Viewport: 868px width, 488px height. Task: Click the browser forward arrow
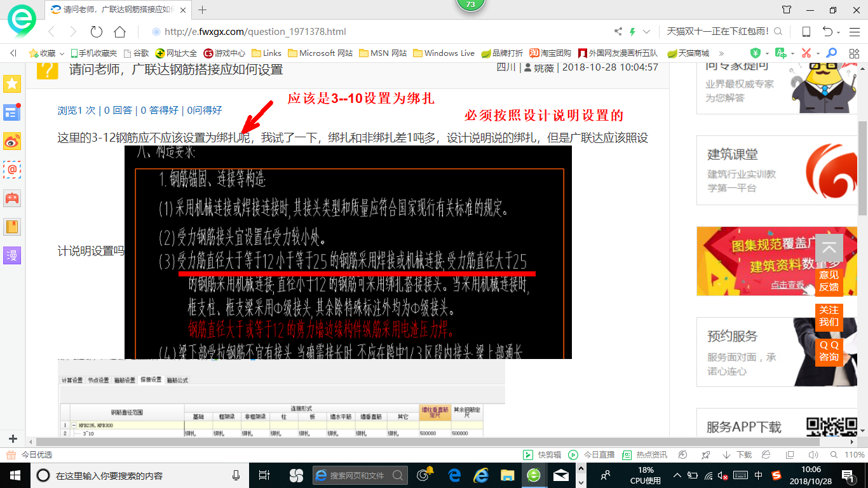(73, 32)
